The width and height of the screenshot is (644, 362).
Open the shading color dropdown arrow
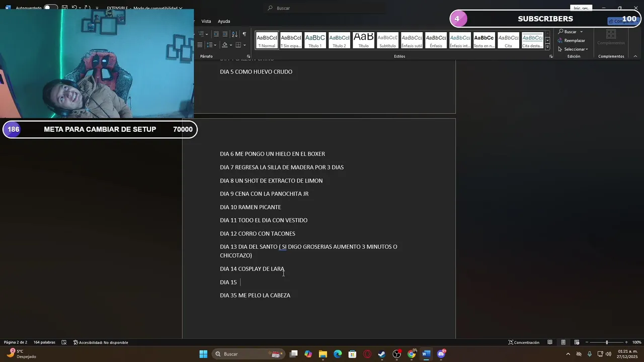(231, 45)
